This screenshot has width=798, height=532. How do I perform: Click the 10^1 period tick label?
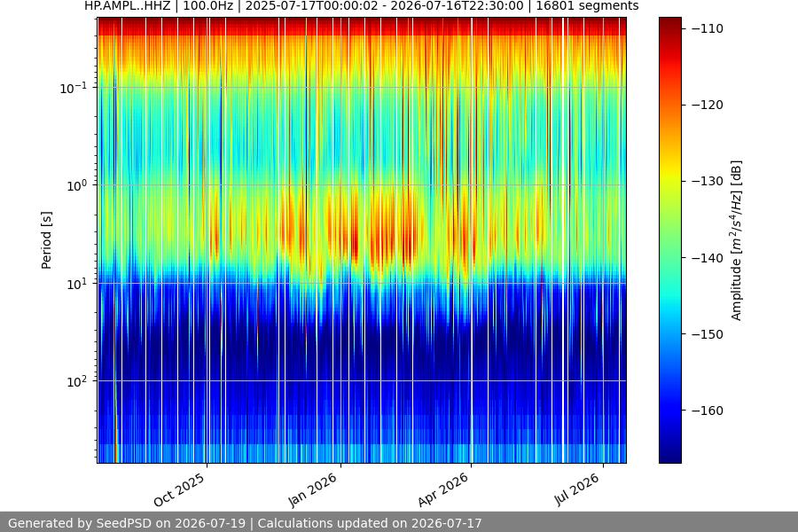[77, 284]
